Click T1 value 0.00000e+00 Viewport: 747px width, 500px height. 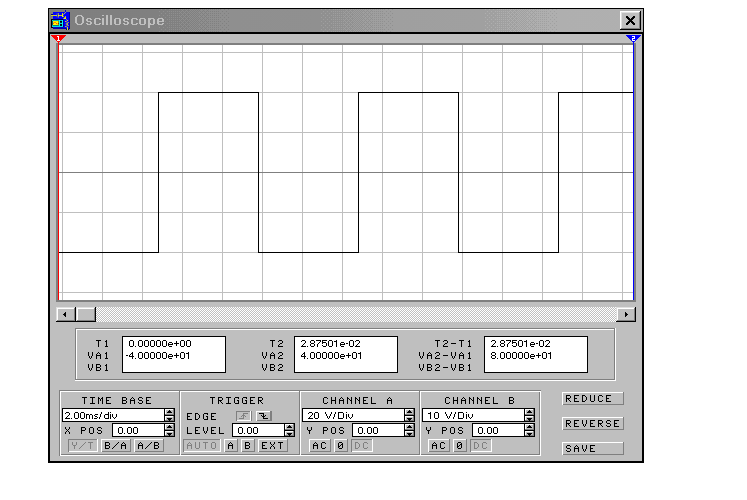[160, 343]
